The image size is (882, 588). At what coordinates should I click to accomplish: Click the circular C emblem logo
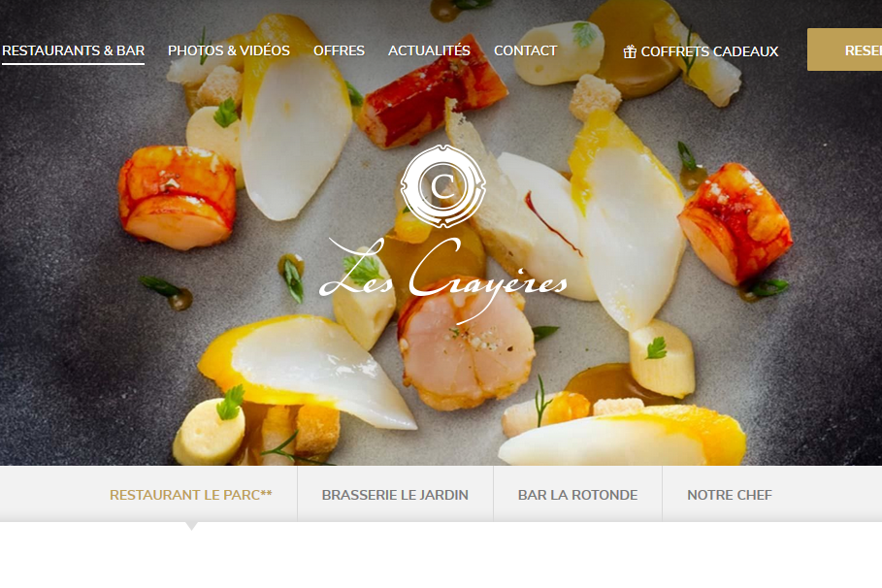click(x=442, y=186)
